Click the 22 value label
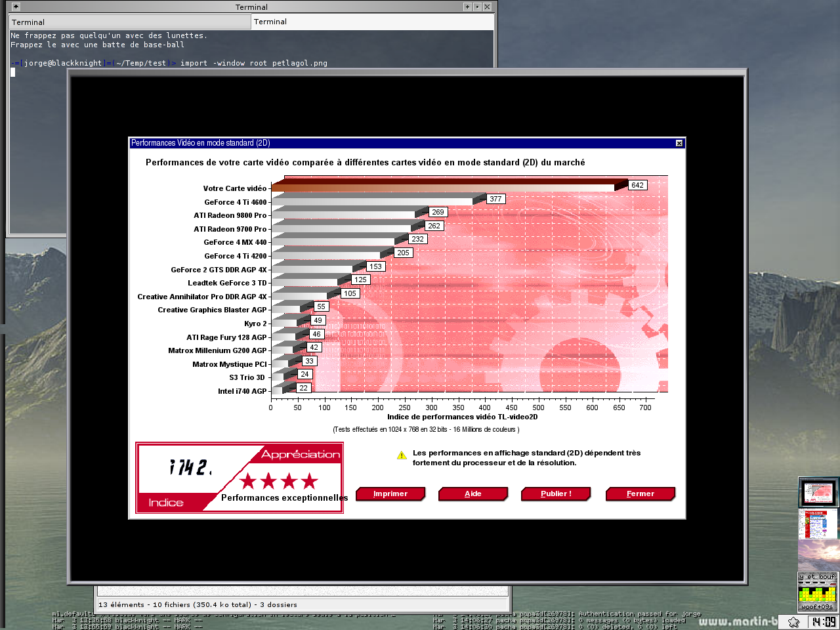Viewport: 840px width, 630px height. tap(303, 388)
